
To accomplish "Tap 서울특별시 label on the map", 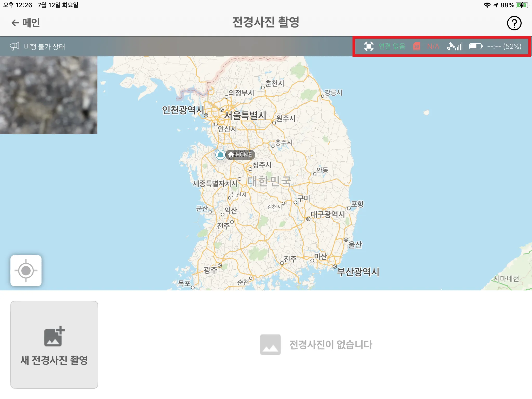I will tap(245, 115).
